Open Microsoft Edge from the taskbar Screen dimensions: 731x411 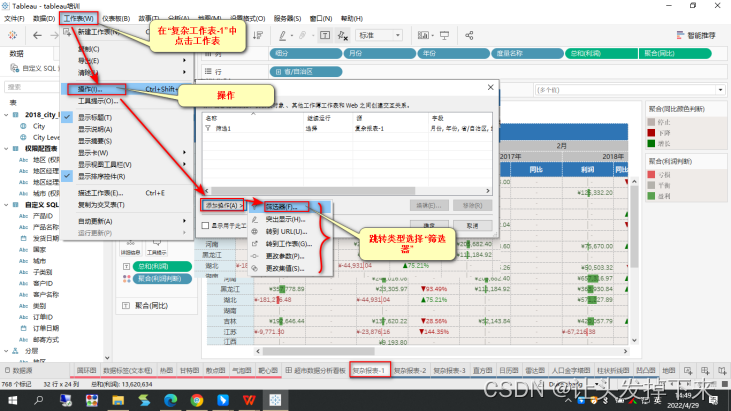170,400
